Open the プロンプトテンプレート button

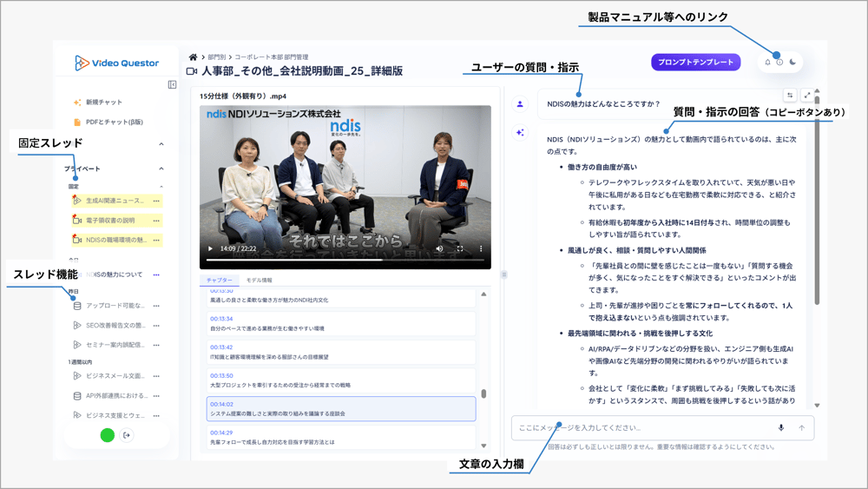click(x=696, y=62)
